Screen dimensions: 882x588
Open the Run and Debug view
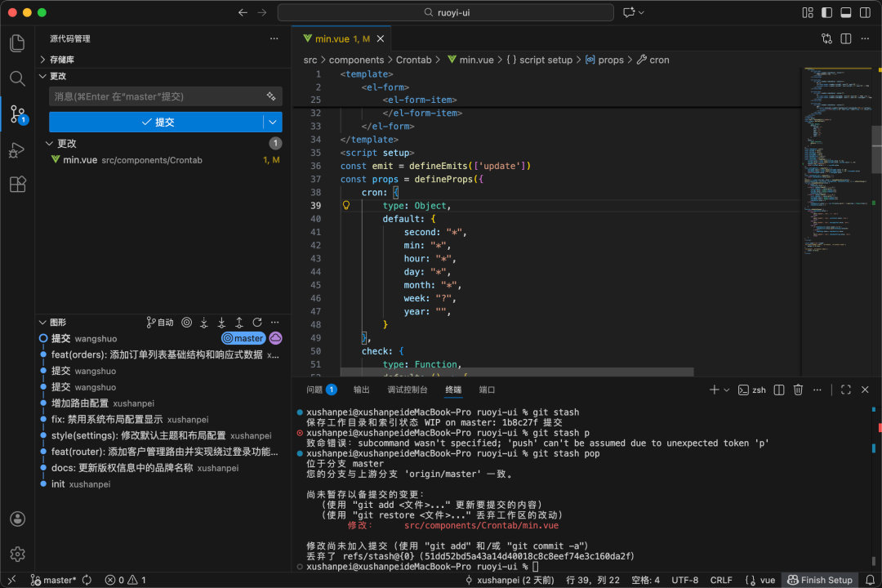17,150
